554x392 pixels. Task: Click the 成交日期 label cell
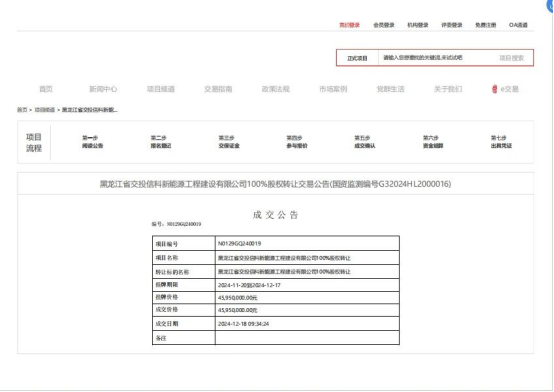click(184, 323)
